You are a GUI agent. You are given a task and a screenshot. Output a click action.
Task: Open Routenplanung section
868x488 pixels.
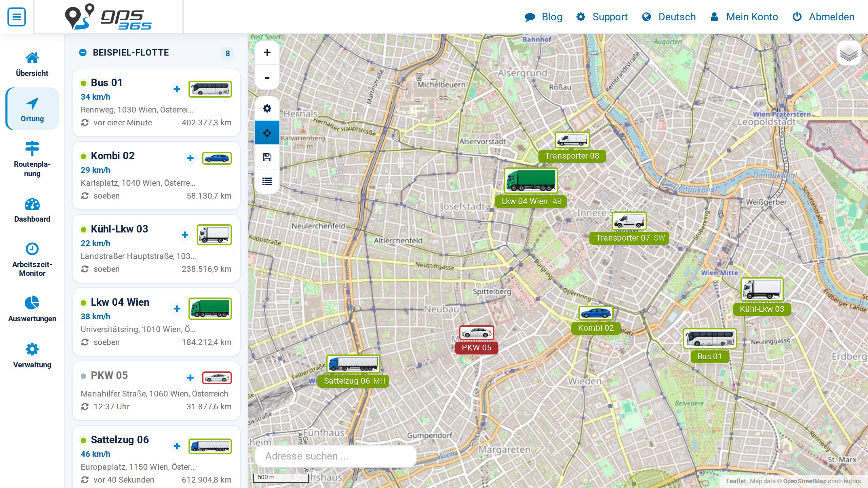[x=32, y=159]
